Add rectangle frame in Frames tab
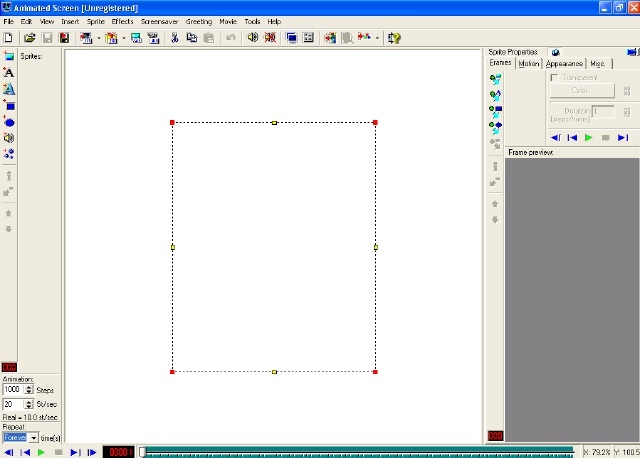Viewport: 640px width, 458px height. 496,111
